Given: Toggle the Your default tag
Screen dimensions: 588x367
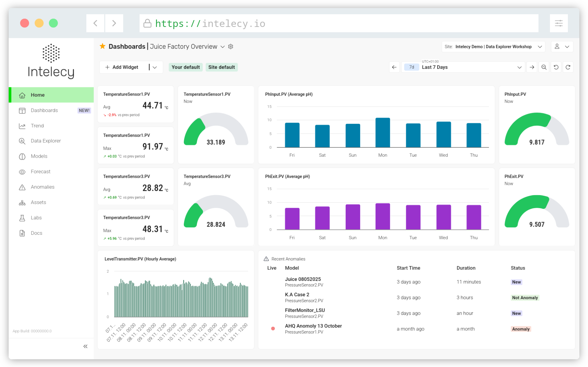Looking at the screenshot, I should point(186,67).
